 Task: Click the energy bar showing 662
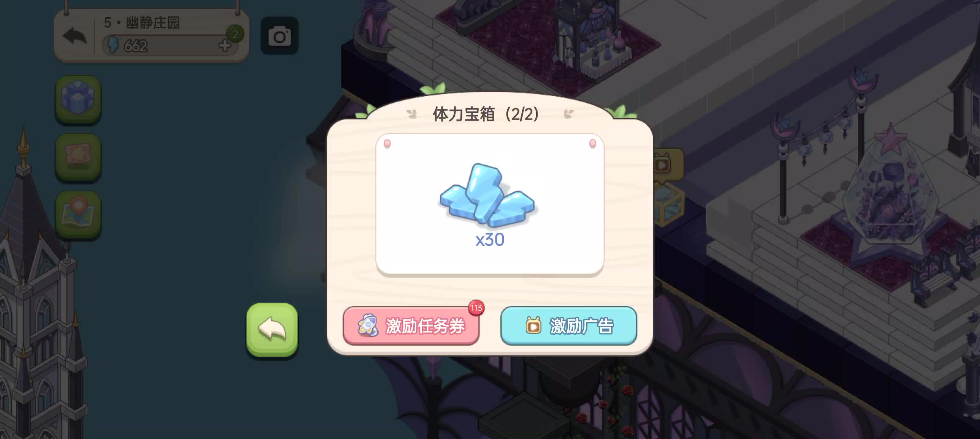tap(170, 45)
